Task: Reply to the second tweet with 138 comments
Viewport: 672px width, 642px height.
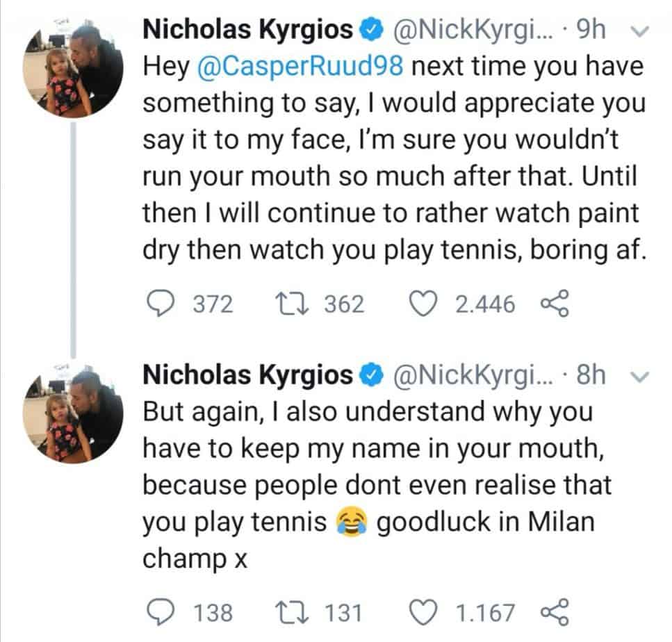Action: tap(161, 612)
